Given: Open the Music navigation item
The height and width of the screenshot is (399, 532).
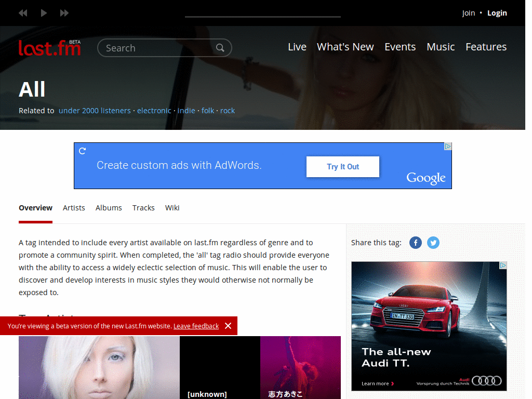Looking at the screenshot, I should tap(441, 47).
